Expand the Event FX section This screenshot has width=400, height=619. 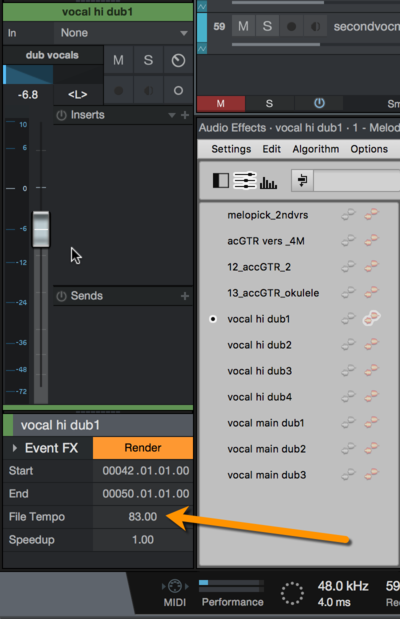coord(15,448)
